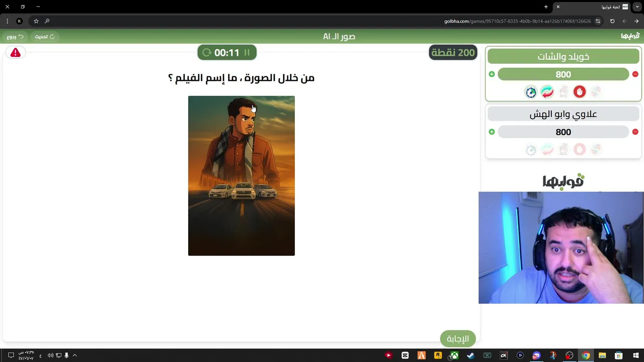Click the browser address bar URL

(x=517, y=21)
